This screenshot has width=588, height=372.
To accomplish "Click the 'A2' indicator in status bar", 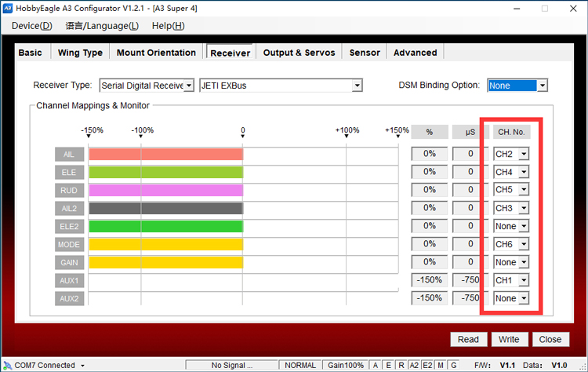I will click(414, 365).
